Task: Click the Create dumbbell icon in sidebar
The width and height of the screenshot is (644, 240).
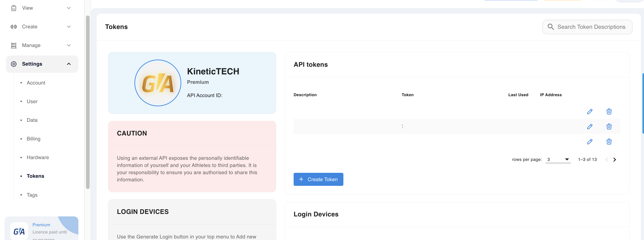Action: [14, 27]
